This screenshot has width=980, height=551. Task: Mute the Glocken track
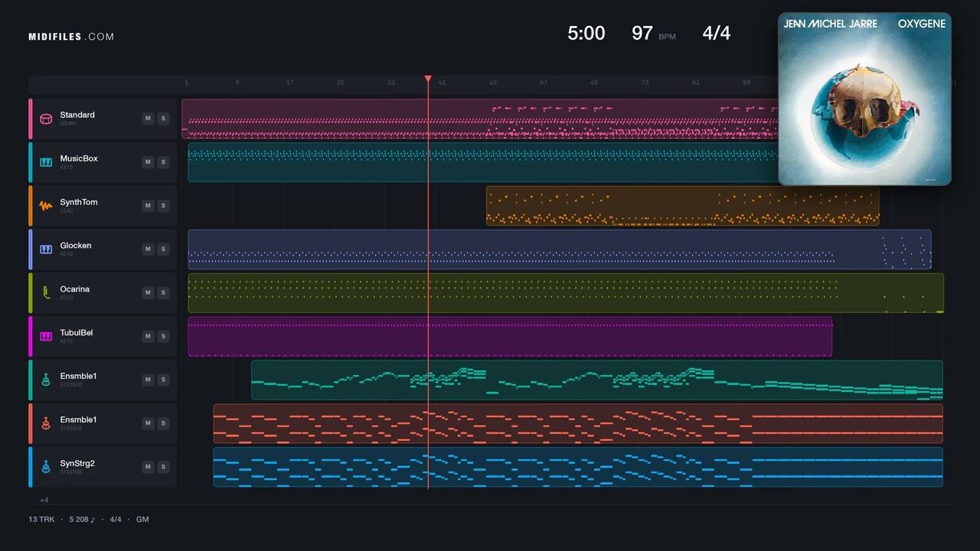(x=148, y=249)
